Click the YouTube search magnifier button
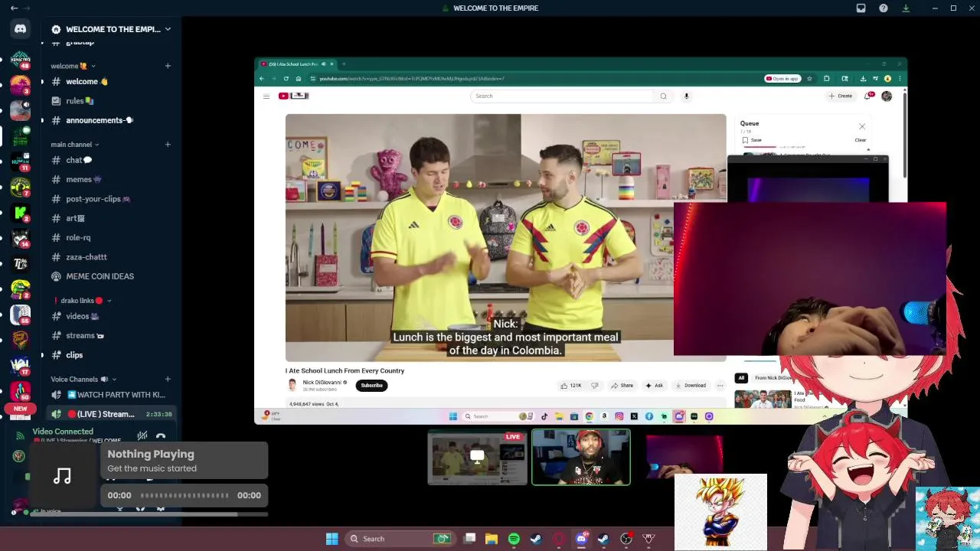This screenshot has height=551, width=980. 663,96
